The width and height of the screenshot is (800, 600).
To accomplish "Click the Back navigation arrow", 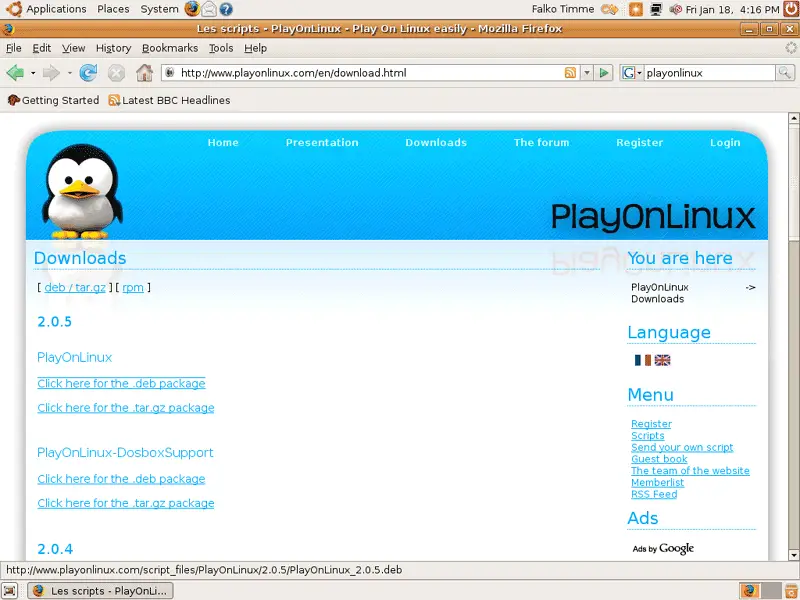I will coord(15,73).
